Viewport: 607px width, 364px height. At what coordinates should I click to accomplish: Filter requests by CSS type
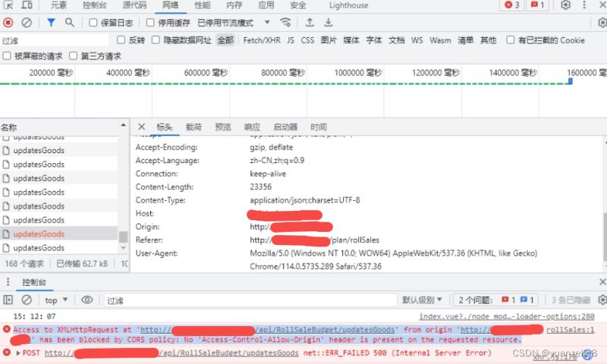[x=308, y=40]
